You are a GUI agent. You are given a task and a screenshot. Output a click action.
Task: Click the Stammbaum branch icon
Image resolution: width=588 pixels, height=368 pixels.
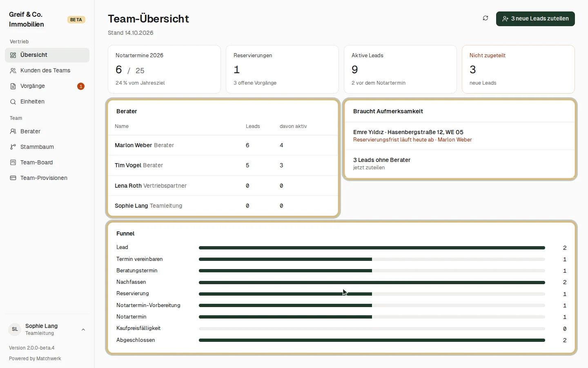click(x=13, y=147)
